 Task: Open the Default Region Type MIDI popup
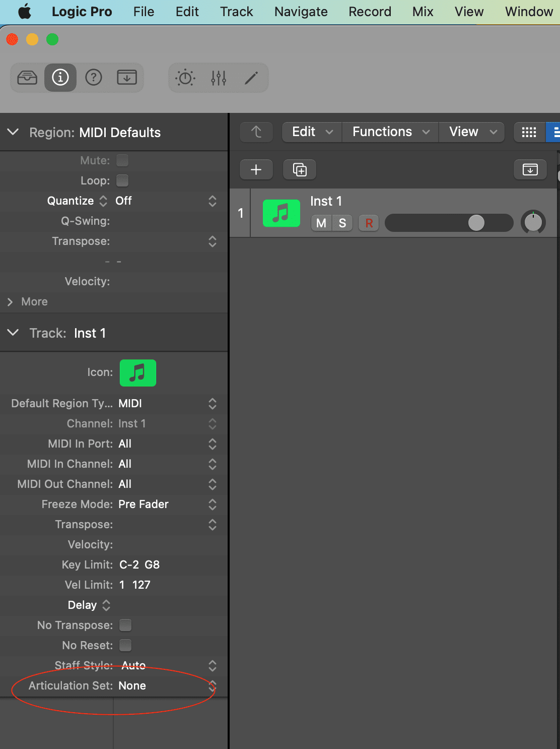pos(168,403)
